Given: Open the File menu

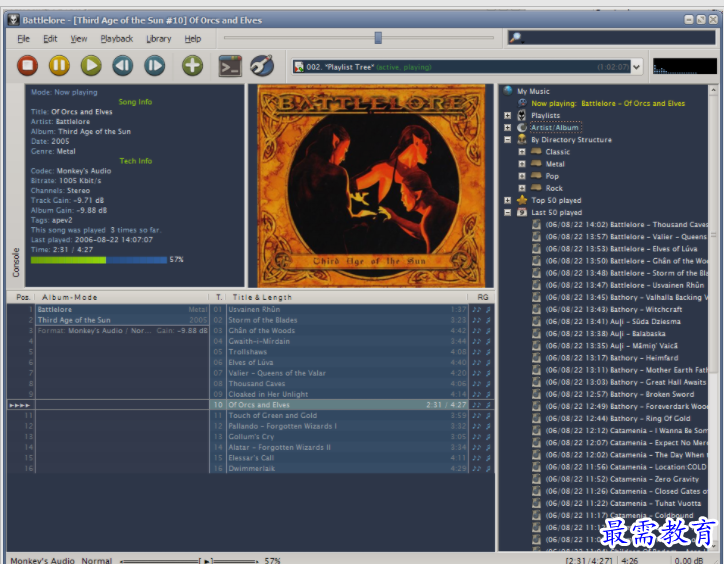Looking at the screenshot, I should point(24,39).
